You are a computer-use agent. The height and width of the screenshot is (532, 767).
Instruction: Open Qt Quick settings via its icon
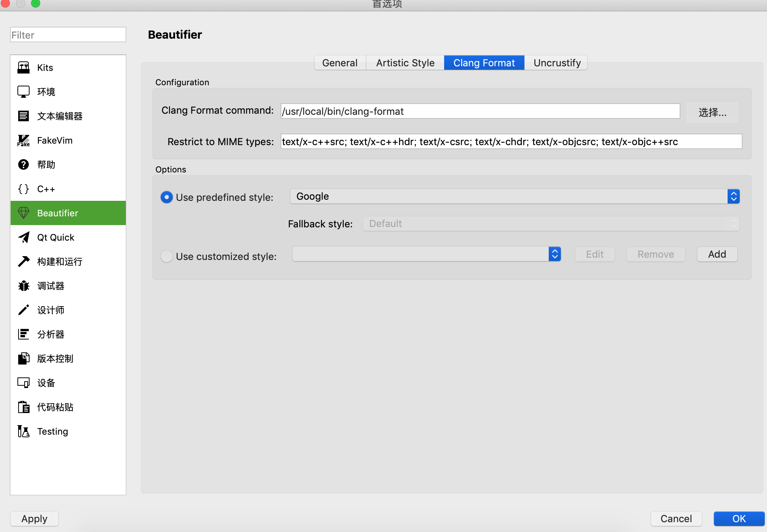[x=23, y=237]
